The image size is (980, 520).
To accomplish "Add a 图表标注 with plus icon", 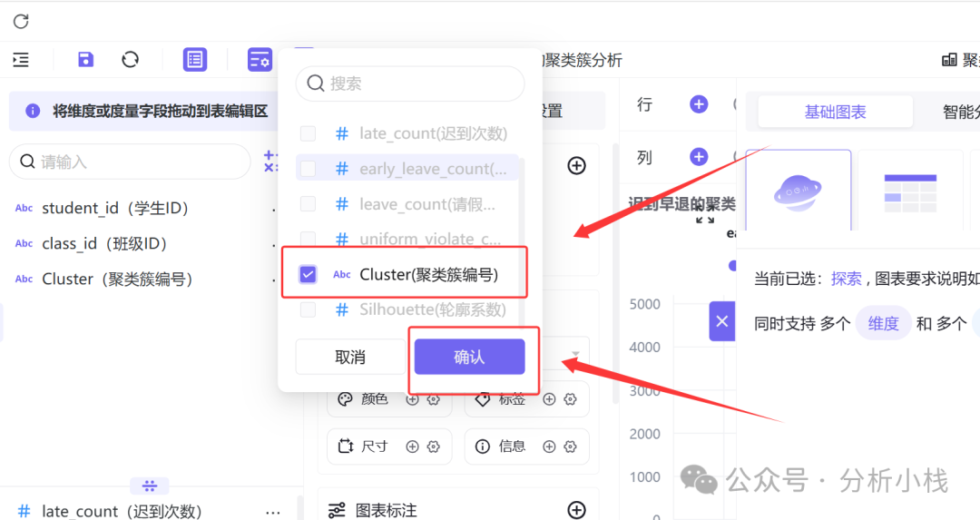I will click(576, 510).
